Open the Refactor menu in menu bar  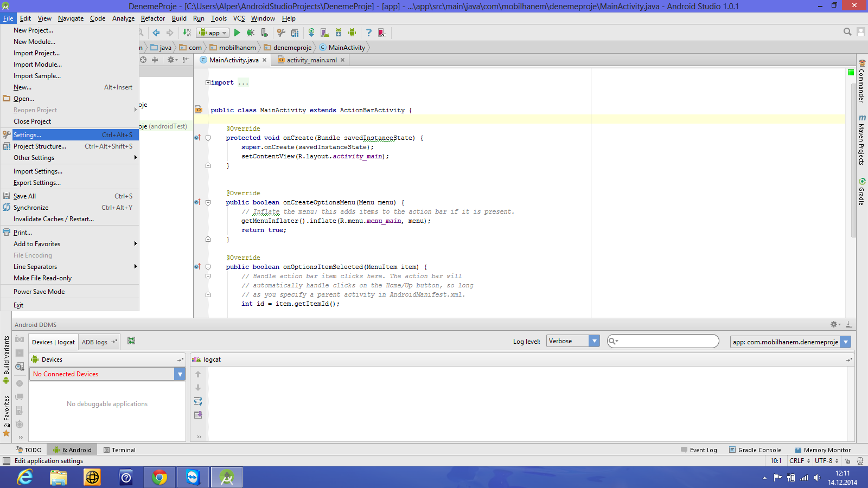point(153,18)
